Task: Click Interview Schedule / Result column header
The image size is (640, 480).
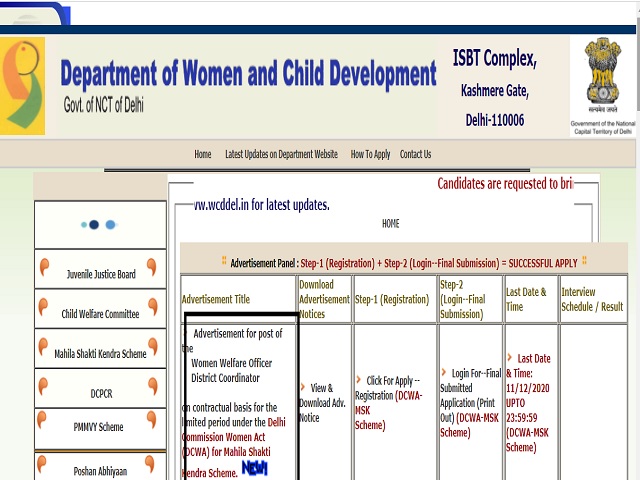Action: pos(592,299)
